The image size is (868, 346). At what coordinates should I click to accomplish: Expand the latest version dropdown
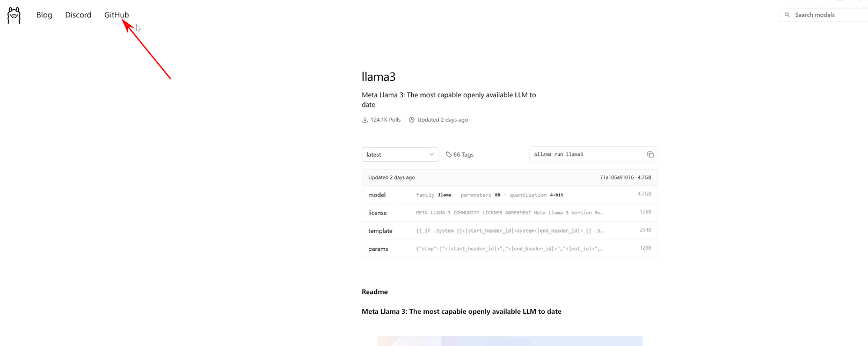point(400,155)
